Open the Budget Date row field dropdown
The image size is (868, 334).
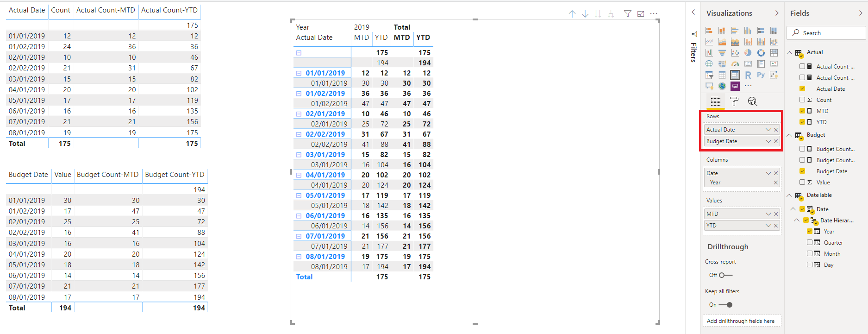tap(768, 141)
